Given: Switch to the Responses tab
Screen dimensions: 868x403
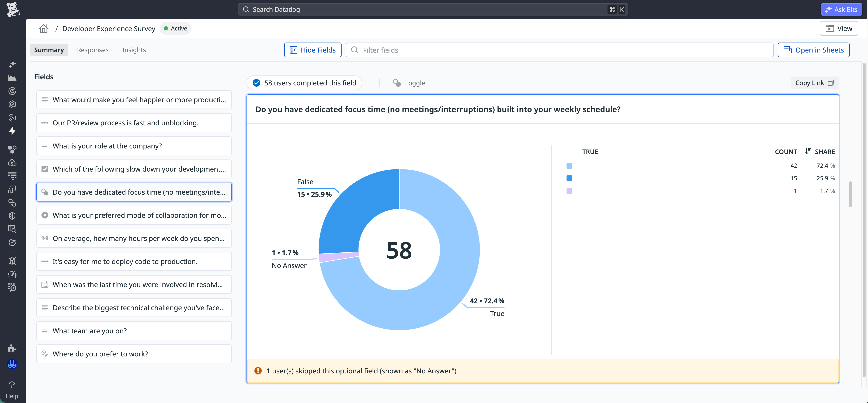Looking at the screenshot, I should (93, 50).
